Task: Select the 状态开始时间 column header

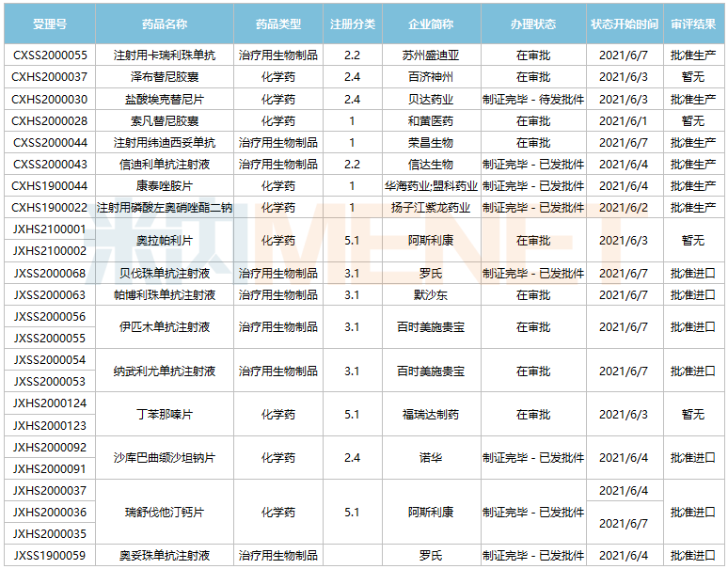Action: pos(625,24)
